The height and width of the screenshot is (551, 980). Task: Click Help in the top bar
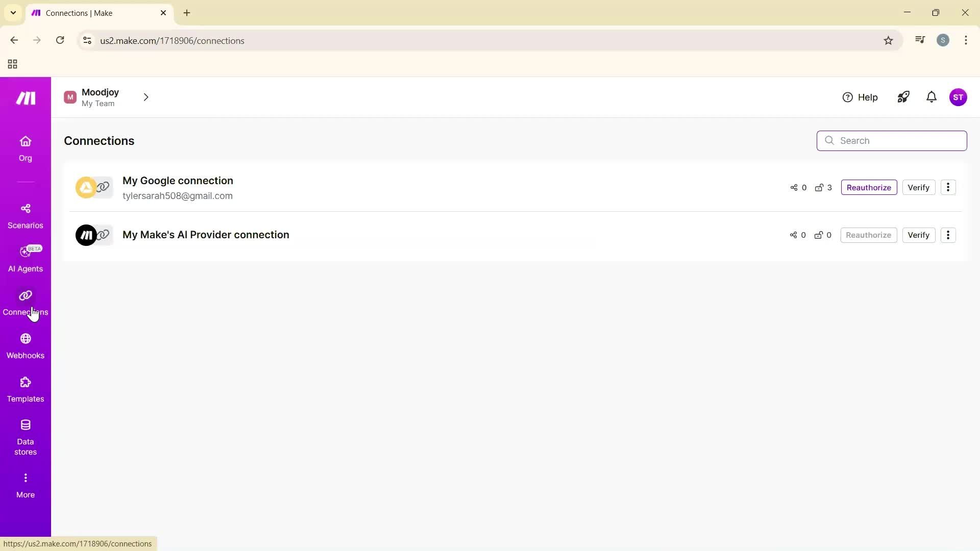[861, 97]
